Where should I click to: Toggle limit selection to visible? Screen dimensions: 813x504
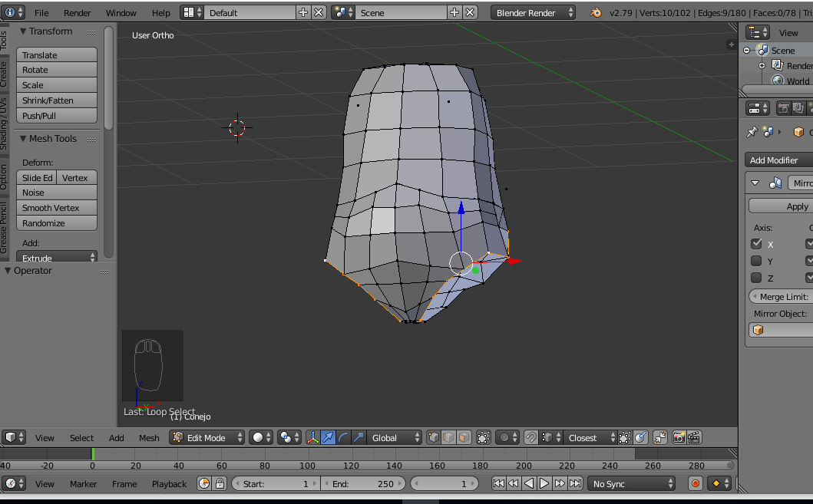click(483, 438)
